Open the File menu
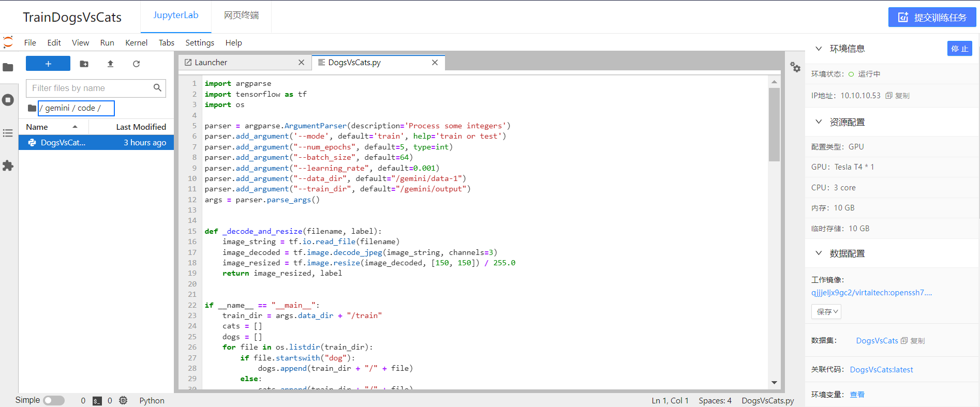 click(x=30, y=43)
